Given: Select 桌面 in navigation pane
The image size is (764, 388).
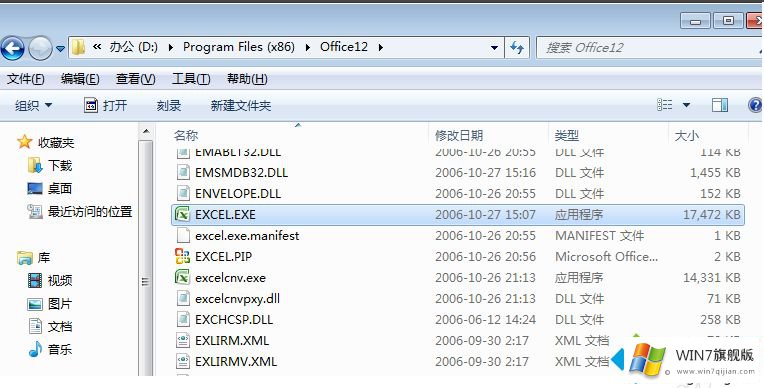Looking at the screenshot, I should point(60,189).
